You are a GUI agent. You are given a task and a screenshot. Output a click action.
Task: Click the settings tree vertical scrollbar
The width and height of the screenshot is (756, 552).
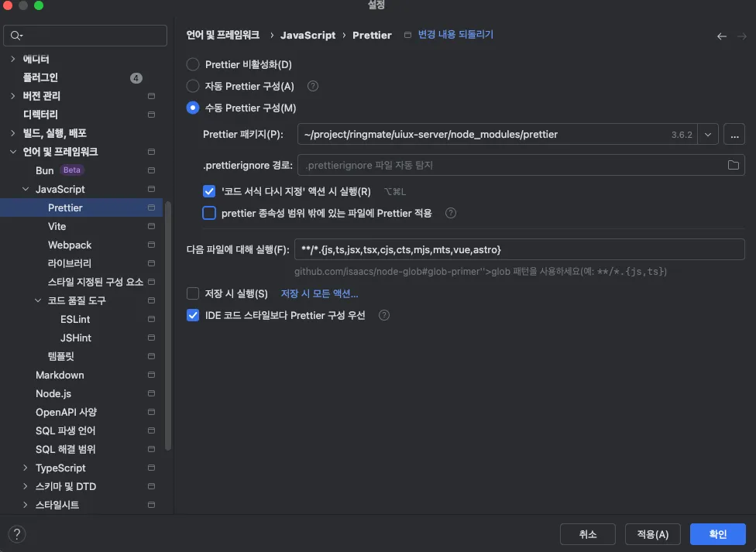[168, 326]
